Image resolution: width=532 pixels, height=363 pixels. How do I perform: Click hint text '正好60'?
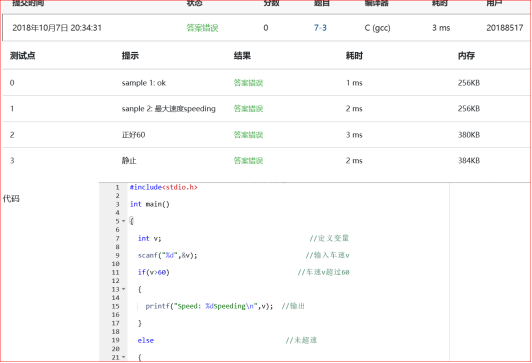133,135
